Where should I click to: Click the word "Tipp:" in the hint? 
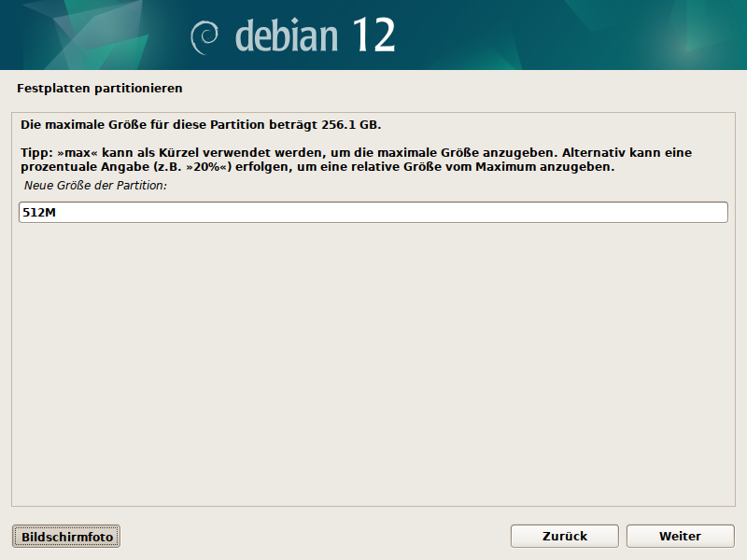35,152
